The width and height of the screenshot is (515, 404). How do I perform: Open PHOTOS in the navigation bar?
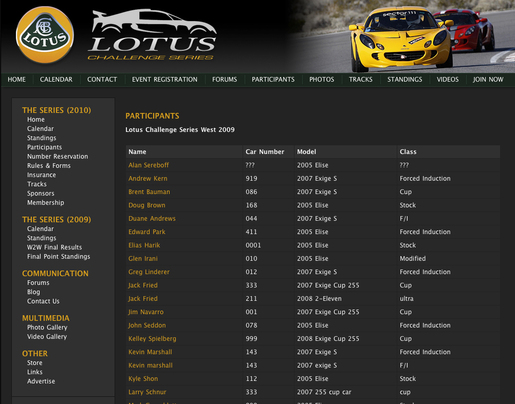coord(322,79)
